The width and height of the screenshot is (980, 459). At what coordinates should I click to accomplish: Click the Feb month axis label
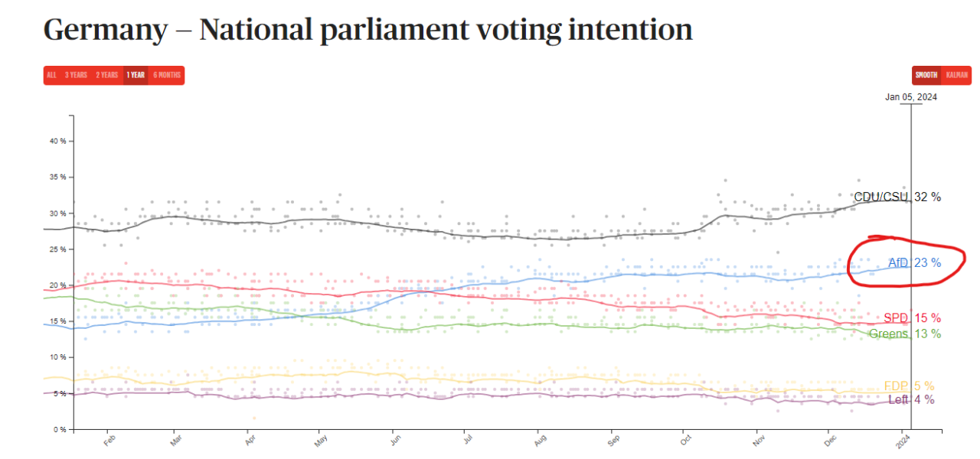107,441
